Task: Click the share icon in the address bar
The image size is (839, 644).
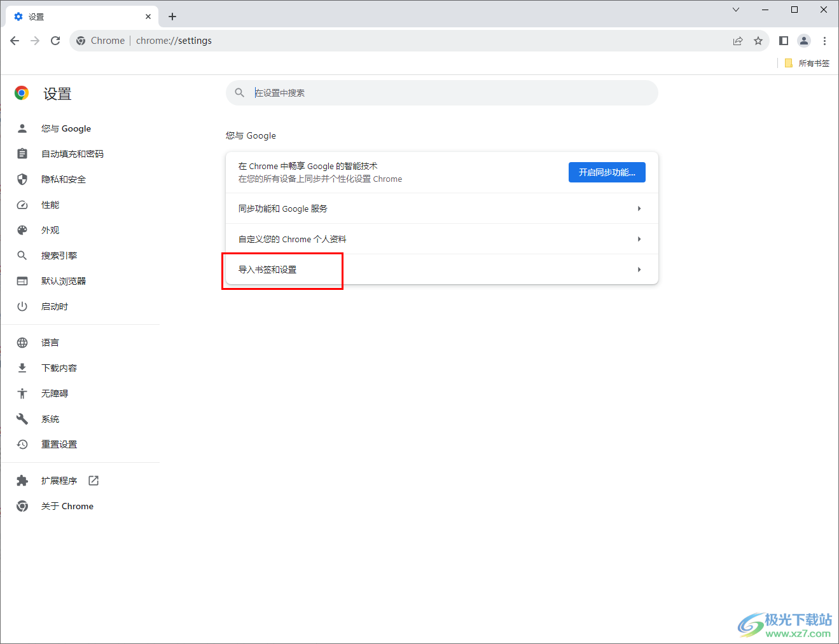Action: click(x=738, y=41)
